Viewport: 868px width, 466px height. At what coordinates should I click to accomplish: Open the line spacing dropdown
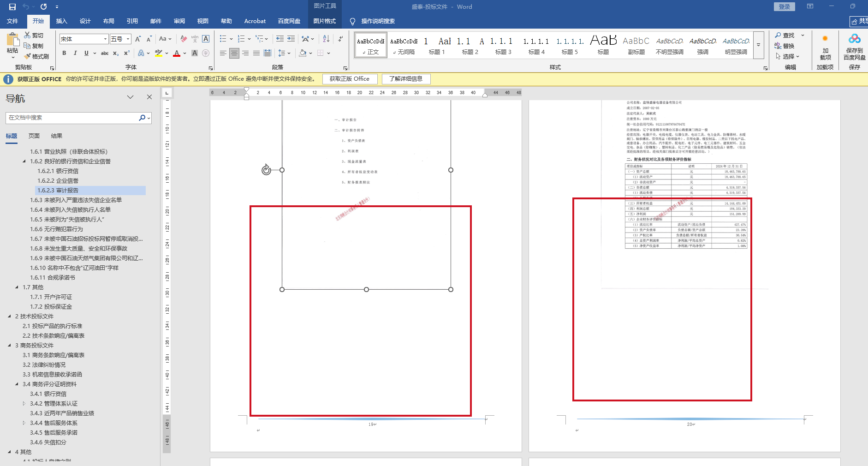click(284, 53)
